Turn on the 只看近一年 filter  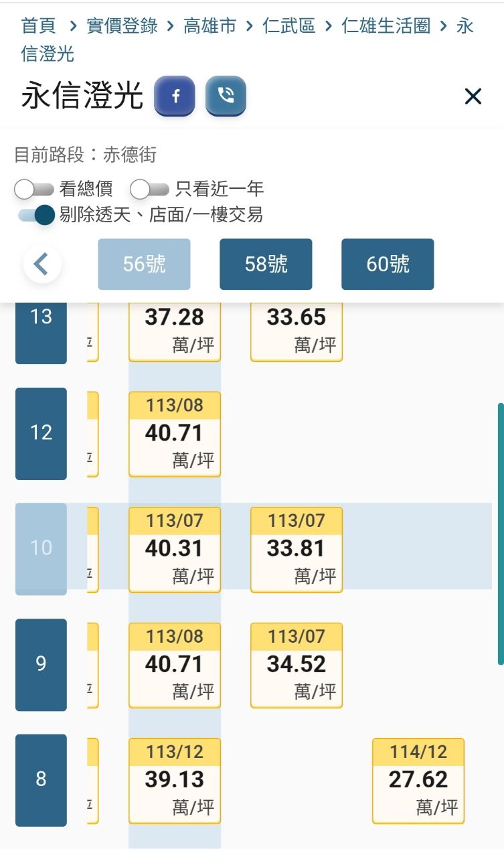click(144, 189)
